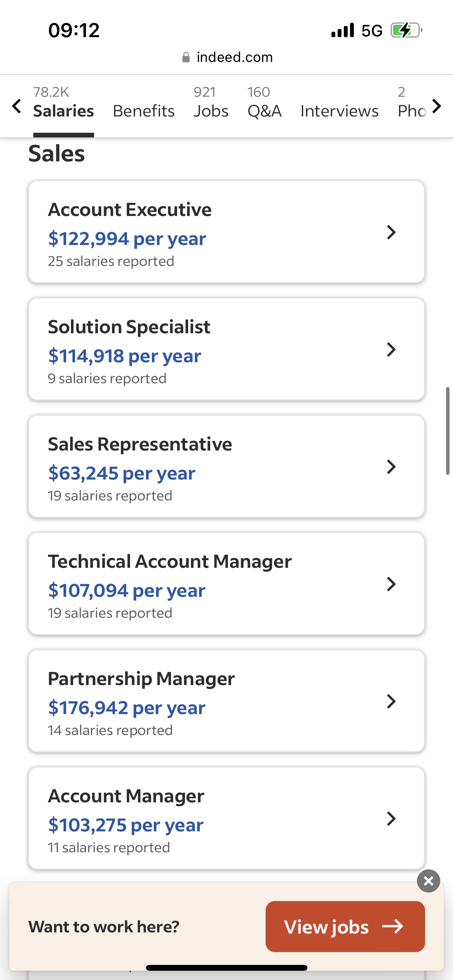This screenshot has width=453, height=980.
Task: Expand Solution Specialist chevron arrow
Action: point(391,350)
